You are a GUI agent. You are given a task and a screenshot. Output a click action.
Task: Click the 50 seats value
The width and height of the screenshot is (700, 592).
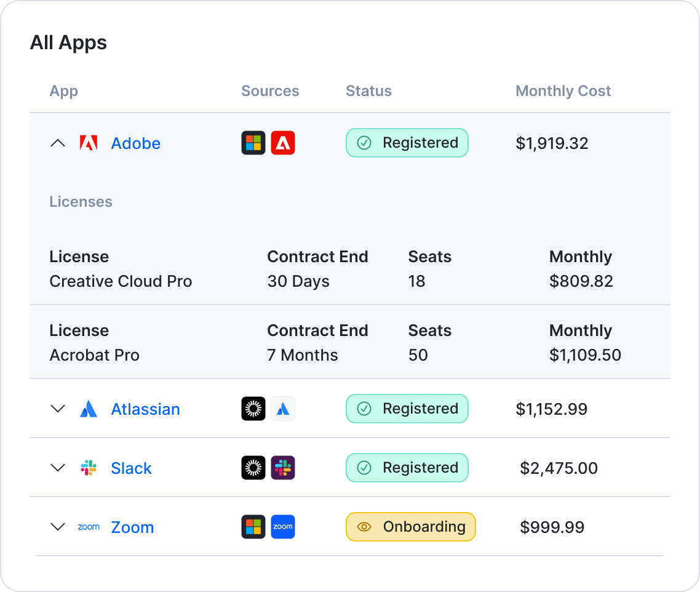tap(418, 354)
